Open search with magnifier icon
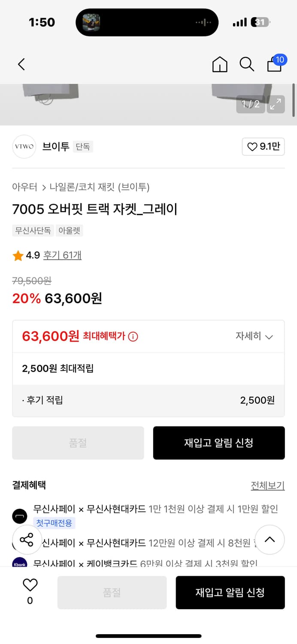 click(247, 64)
